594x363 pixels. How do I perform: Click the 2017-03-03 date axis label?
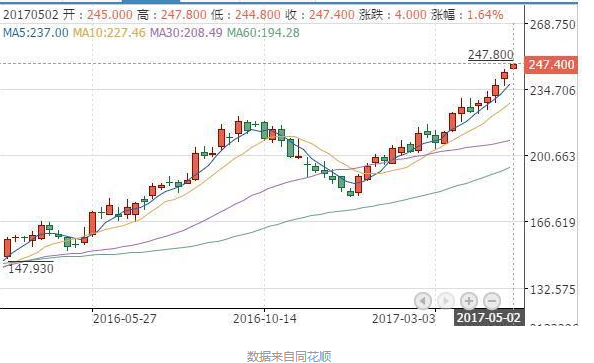click(x=403, y=318)
